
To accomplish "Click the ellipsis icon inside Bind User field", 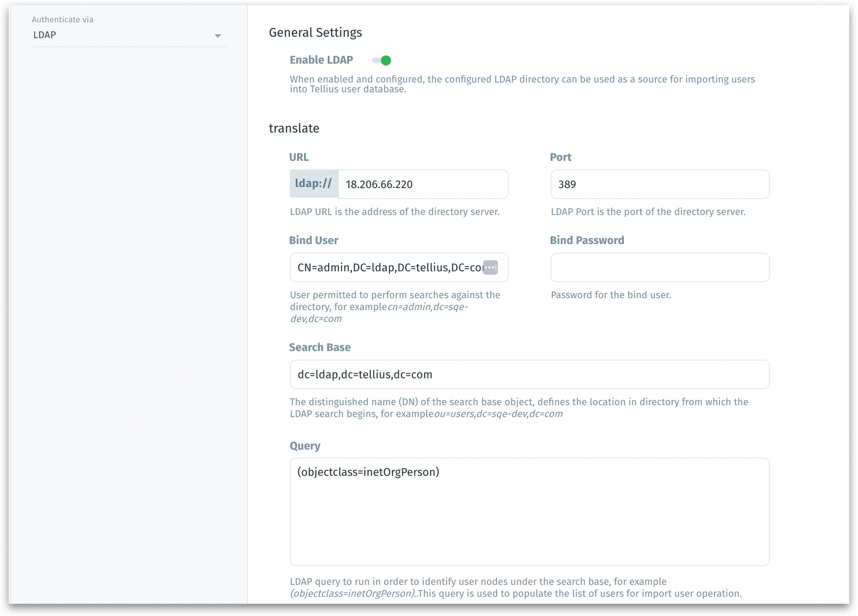I will coord(490,267).
